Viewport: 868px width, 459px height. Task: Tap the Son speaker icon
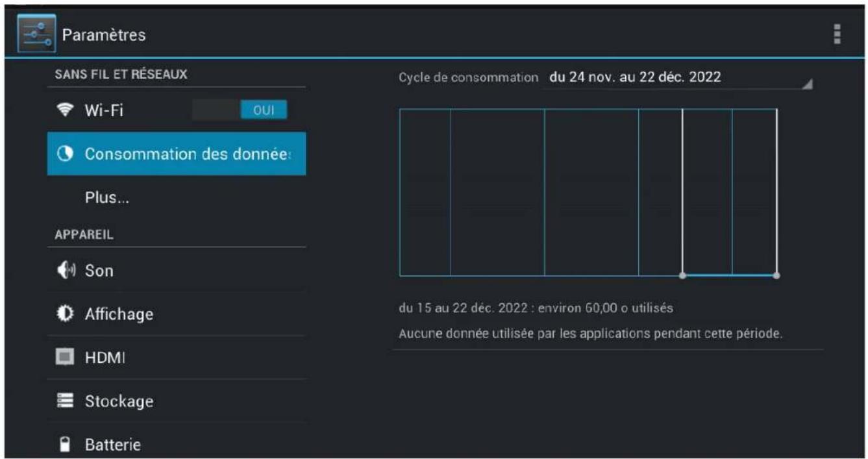tap(66, 270)
